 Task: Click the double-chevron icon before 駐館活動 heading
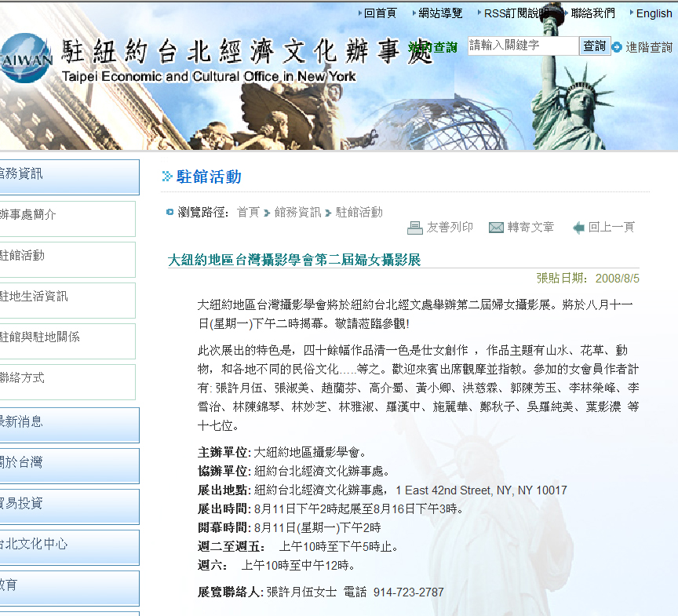pos(167,177)
